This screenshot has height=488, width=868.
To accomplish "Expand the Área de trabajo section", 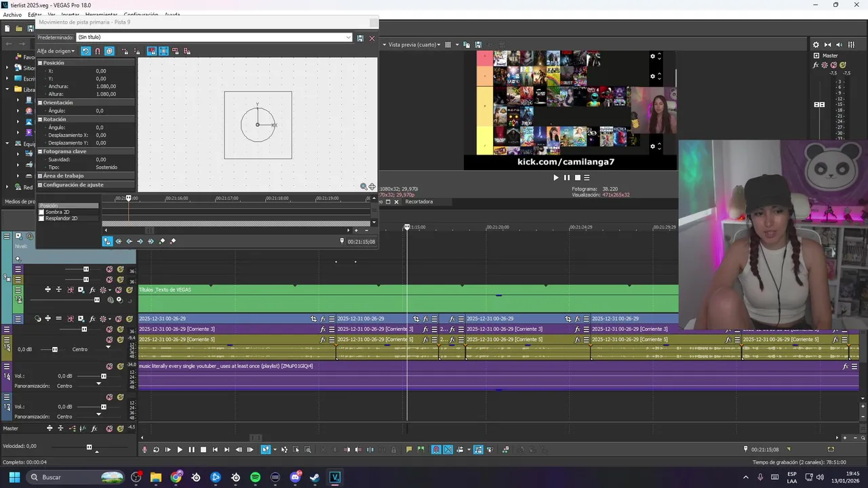I will [x=40, y=176].
